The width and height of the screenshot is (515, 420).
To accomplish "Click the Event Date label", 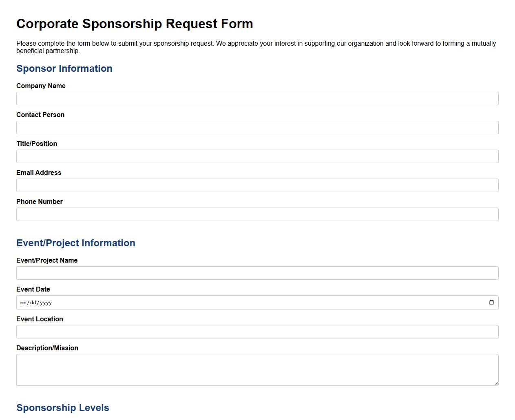I will 33,289.
